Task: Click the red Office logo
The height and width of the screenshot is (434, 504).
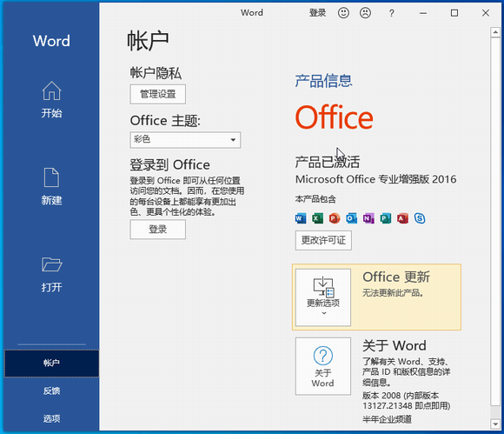Action: pyautogui.click(x=335, y=117)
